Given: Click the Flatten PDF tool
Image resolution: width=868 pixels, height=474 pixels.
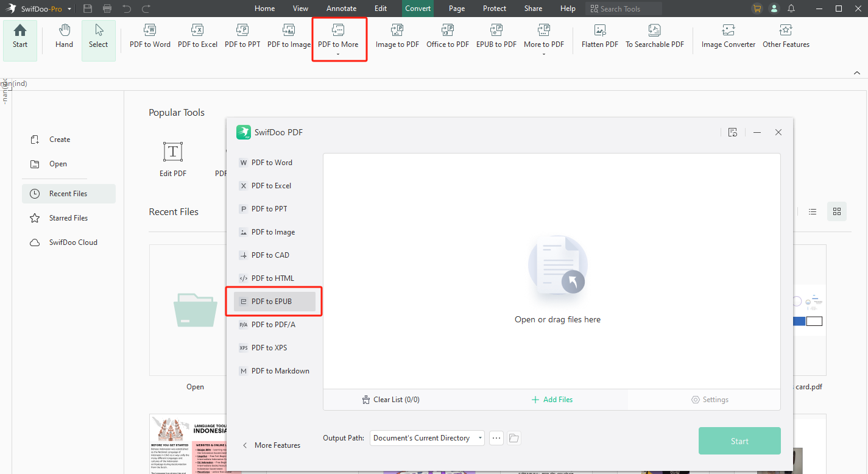Looking at the screenshot, I should pyautogui.click(x=600, y=37).
